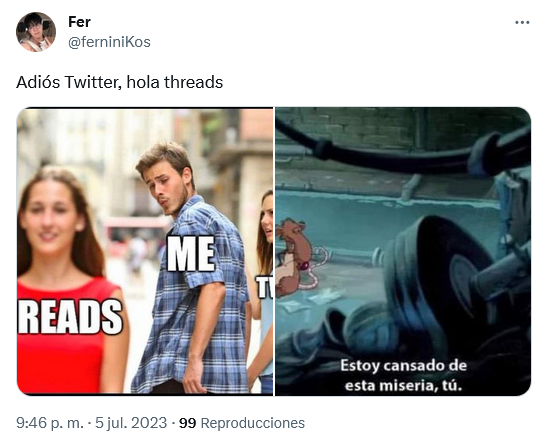Click the date 5 jul. 2023
Image resolution: width=548 pixels, height=444 pixels.
click(x=131, y=423)
